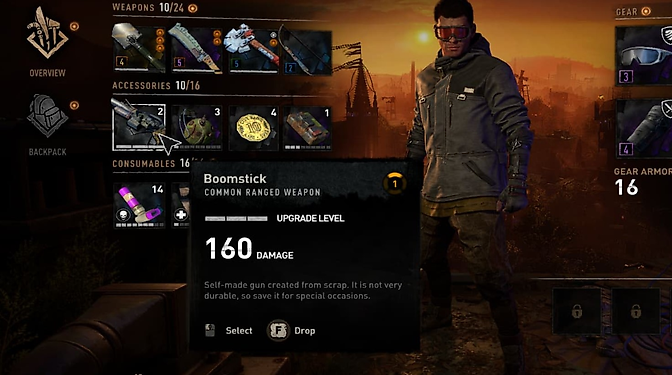
Task: Select the green mine accessory
Action: click(x=197, y=128)
